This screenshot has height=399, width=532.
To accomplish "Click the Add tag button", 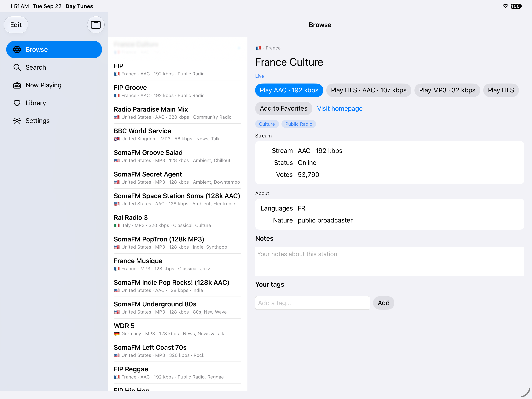I will (x=384, y=303).
